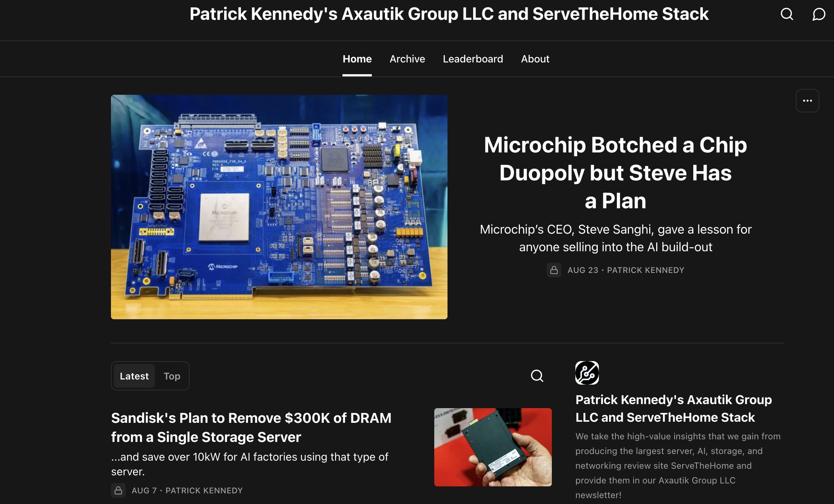Open the chat bubble icon in header
This screenshot has height=504, width=834.
819,14
